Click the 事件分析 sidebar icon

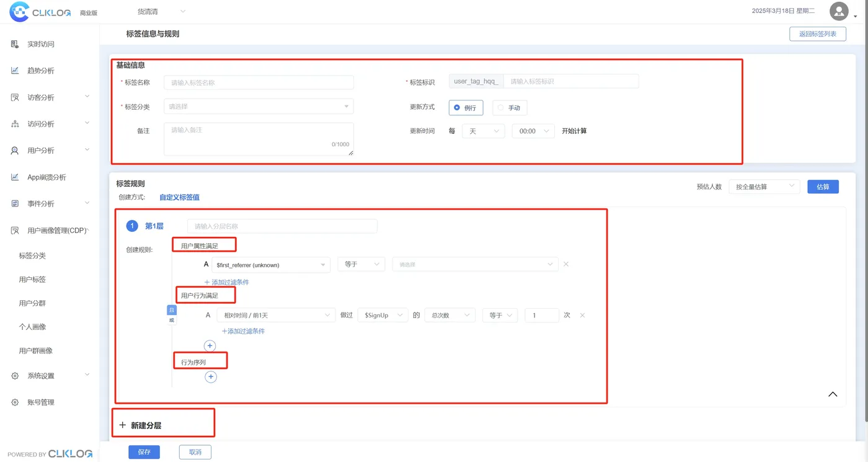tap(15, 203)
